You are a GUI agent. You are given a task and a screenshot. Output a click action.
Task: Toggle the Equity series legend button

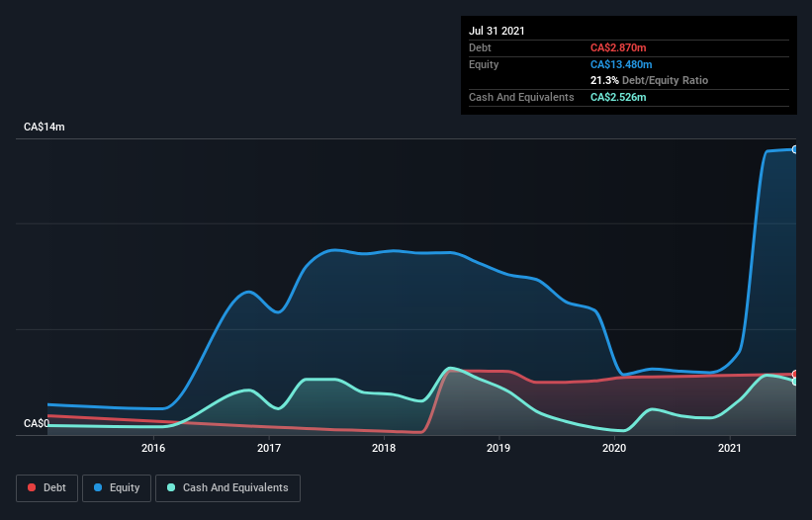(117, 488)
